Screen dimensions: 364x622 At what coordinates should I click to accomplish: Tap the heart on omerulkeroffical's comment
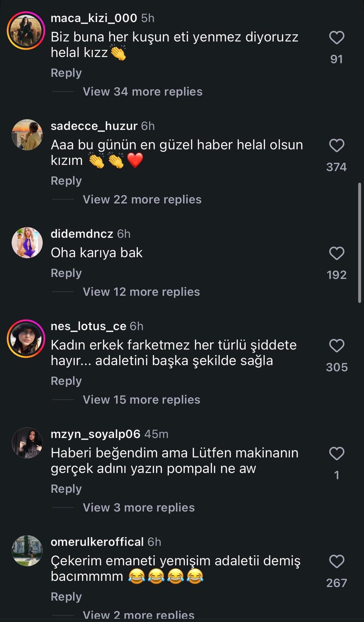point(336,562)
